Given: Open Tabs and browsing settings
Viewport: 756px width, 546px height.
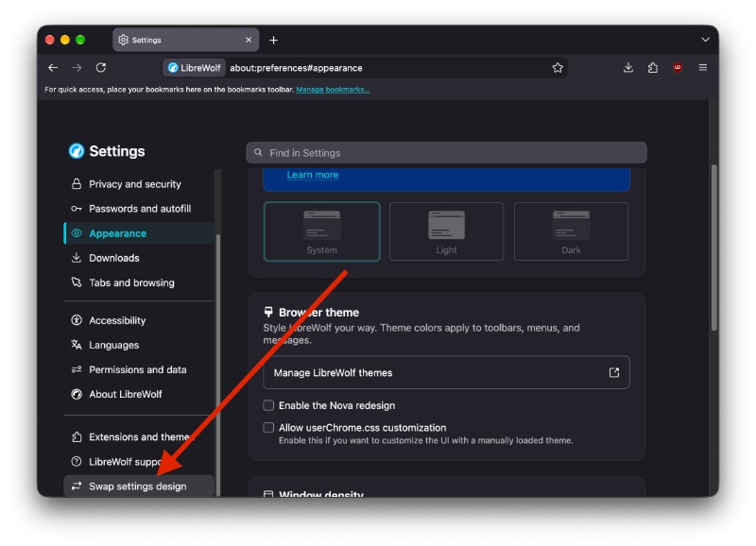Looking at the screenshot, I should 138,282.
